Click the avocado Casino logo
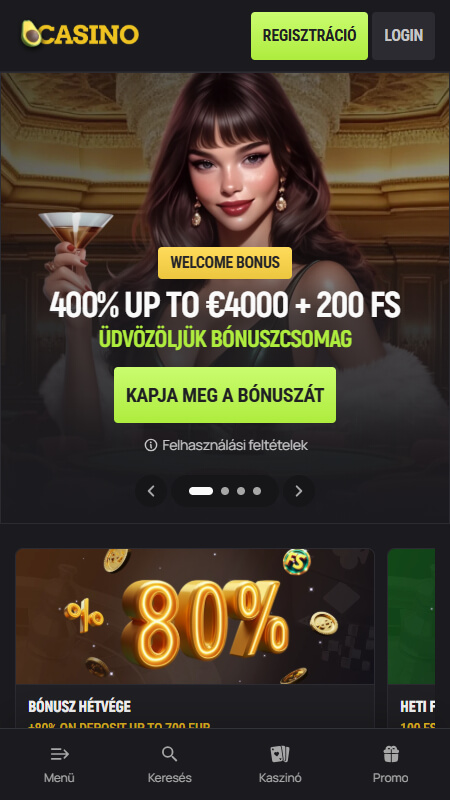 pos(80,34)
